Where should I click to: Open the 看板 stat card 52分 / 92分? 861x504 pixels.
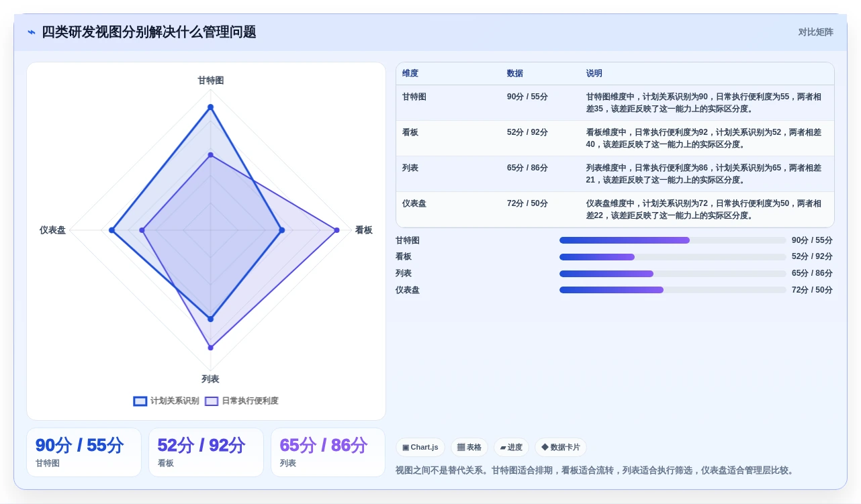coord(206,452)
